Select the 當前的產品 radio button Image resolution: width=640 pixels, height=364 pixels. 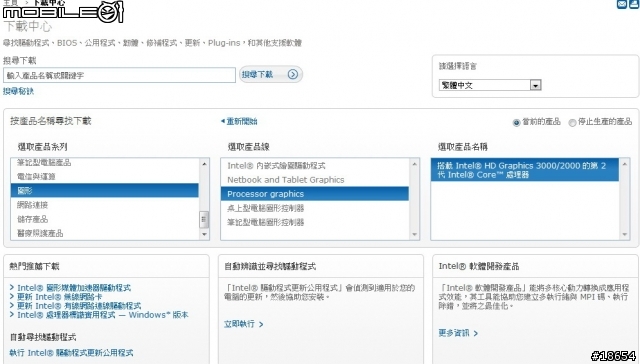[x=516, y=122]
